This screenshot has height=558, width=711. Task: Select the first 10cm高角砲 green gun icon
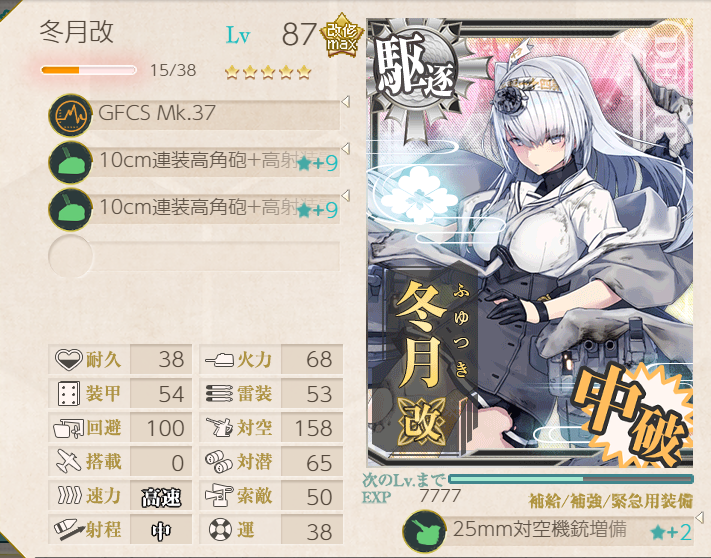[x=70, y=162]
